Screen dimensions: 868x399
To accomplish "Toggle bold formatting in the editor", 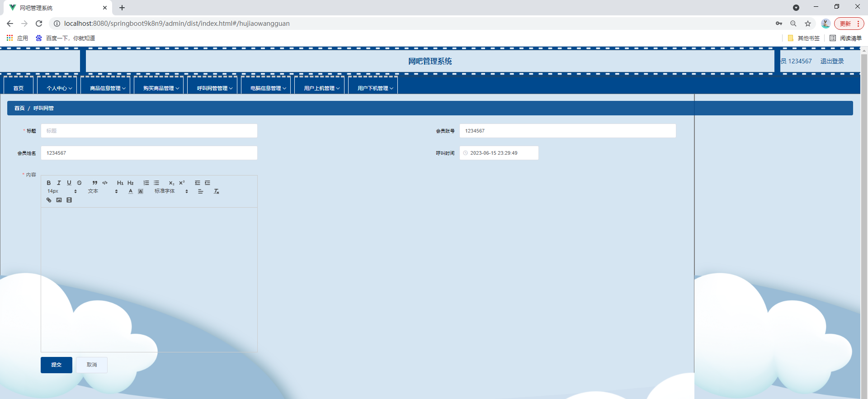I will click(49, 183).
